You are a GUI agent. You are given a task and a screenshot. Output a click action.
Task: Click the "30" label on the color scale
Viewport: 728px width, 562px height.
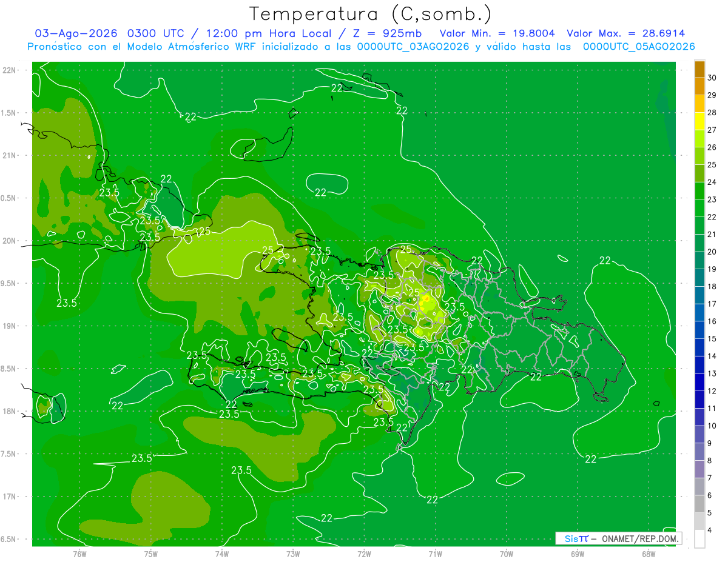point(712,78)
